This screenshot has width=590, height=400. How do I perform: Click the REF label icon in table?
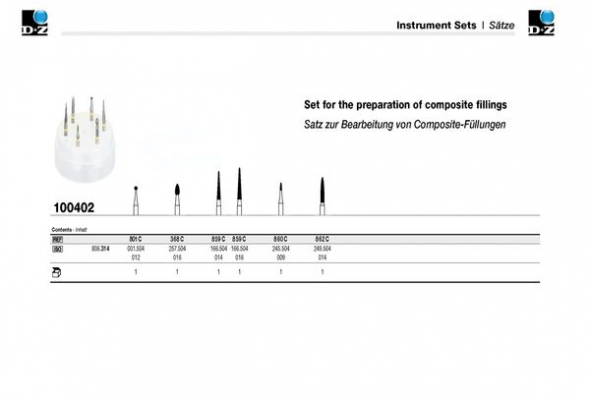(x=57, y=239)
